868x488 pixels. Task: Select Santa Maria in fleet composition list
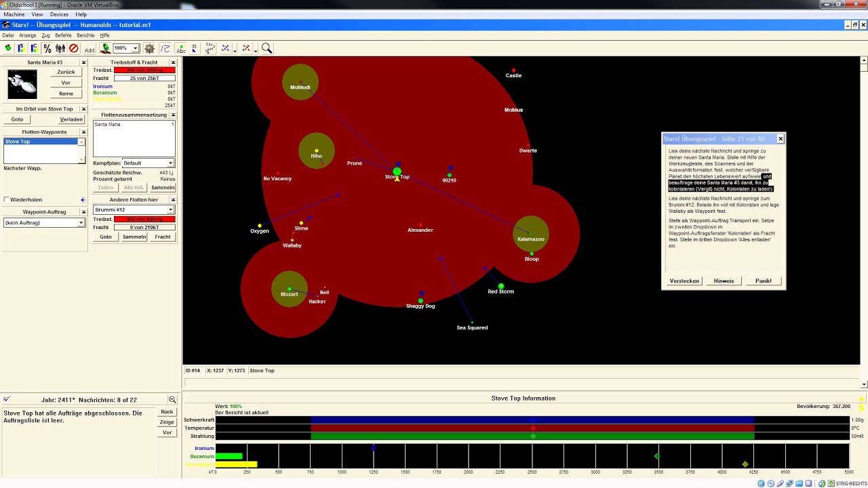[x=134, y=125]
